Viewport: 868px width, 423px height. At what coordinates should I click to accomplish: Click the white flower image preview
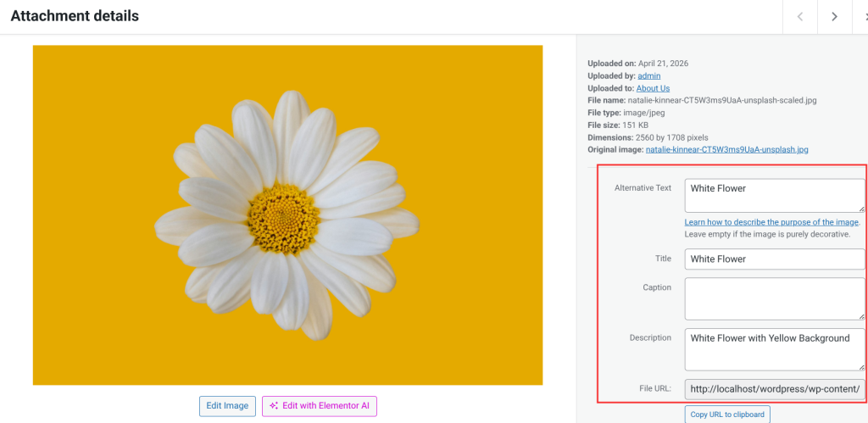point(287,214)
